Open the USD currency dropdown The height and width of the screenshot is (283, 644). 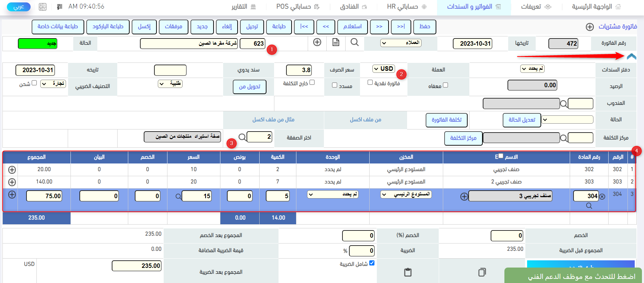(383, 69)
